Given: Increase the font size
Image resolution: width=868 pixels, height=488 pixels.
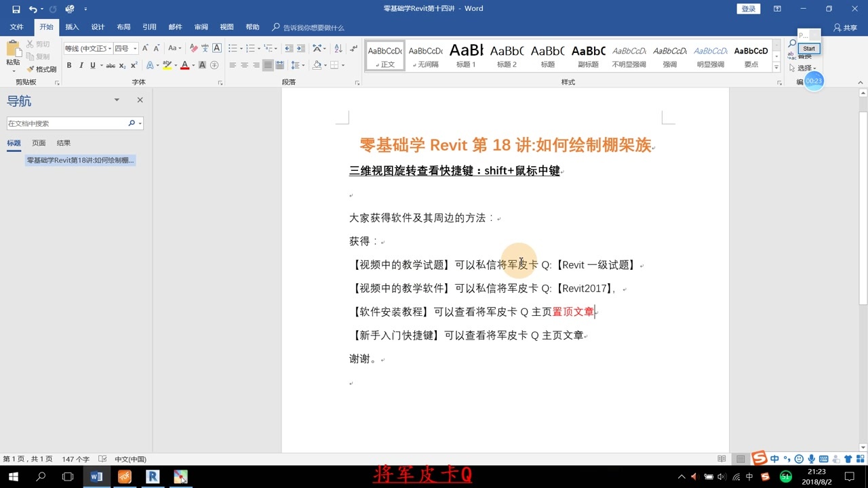Looking at the screenshot, I should [x=145, y=48].
